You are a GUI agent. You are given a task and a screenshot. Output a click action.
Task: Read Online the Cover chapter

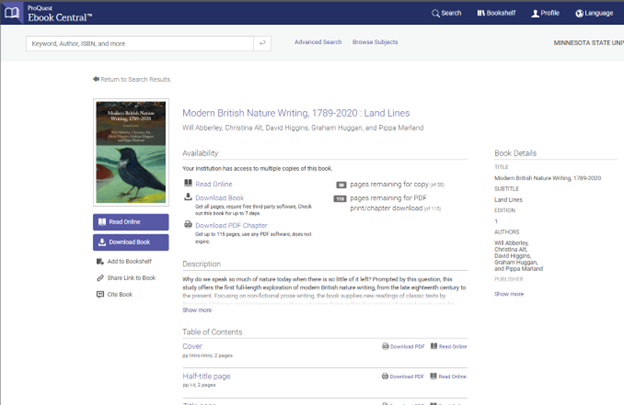pos(448,347)
